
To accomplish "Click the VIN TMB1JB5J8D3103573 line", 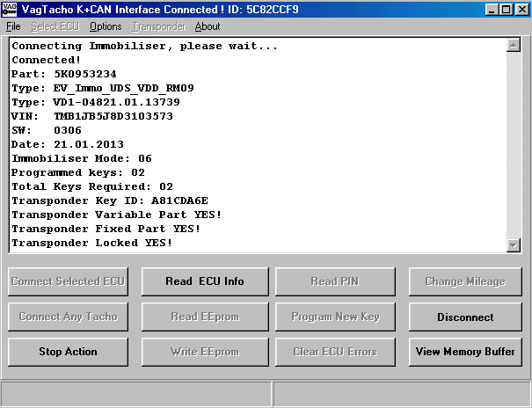I will point(92,116).
